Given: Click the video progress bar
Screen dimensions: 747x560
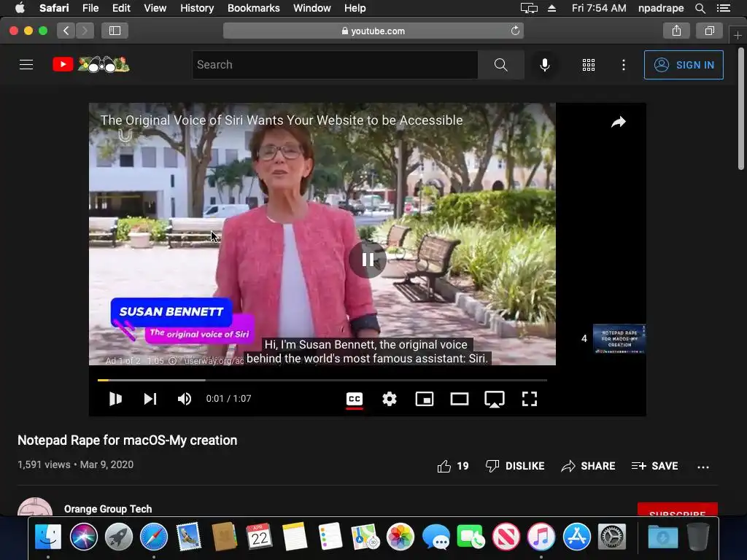Looking at the screenshot, I should point(322,380).
